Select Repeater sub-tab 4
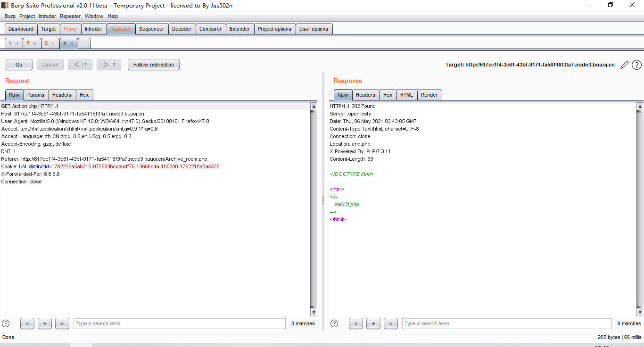Viewport: 644px width, 347px height. (x=65, y=43)
